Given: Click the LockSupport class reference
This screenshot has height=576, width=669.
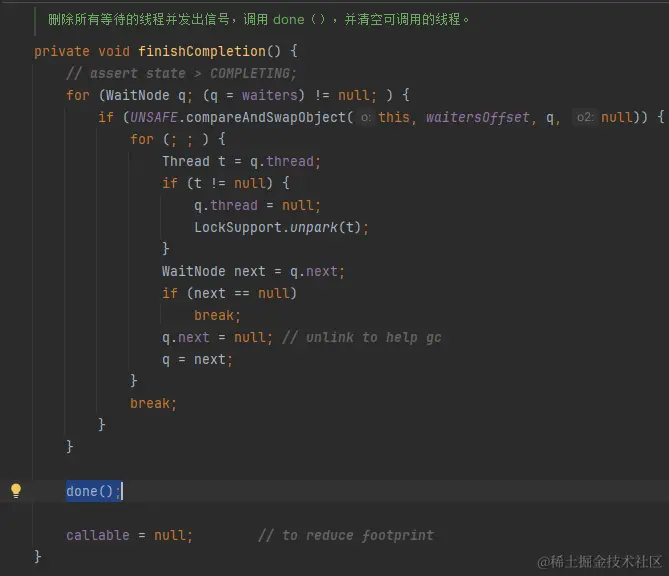Looking at the screenshot, I should 238,227.
